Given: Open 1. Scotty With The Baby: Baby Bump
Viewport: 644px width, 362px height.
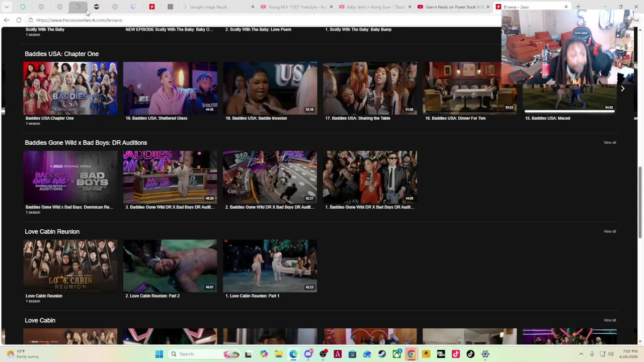Looking at the screenshot, I should (x=358, y=30).
